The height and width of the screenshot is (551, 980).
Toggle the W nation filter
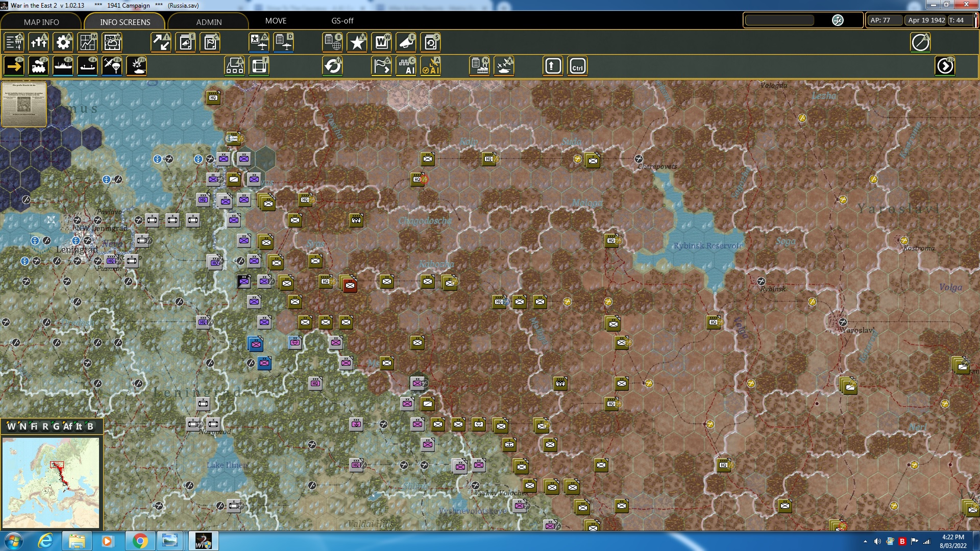point(11,427)
